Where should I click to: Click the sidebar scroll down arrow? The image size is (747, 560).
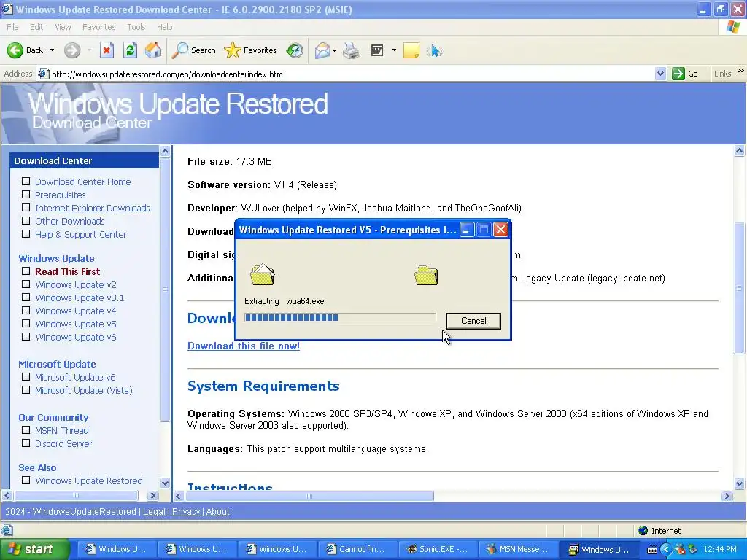click(x=166, y=483)
